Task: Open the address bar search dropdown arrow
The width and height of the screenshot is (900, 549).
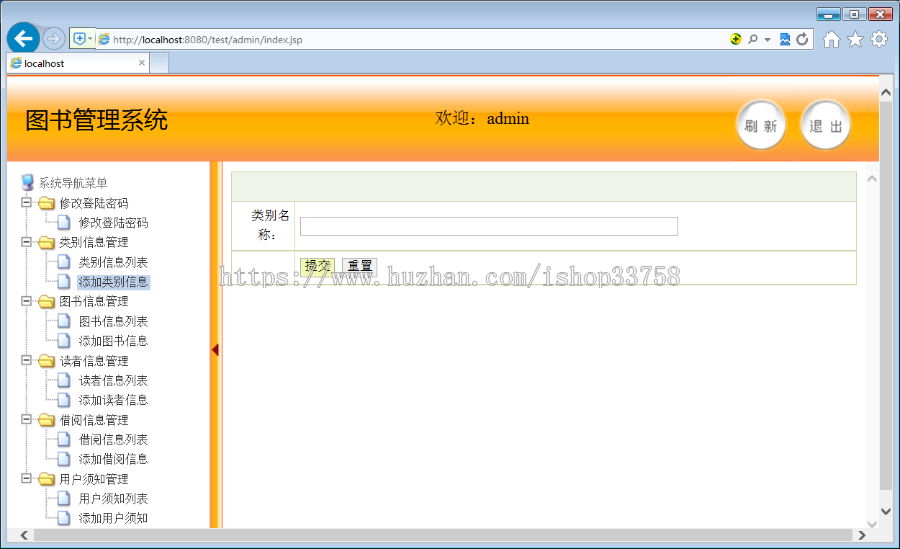Action: [x=767, y=40]
